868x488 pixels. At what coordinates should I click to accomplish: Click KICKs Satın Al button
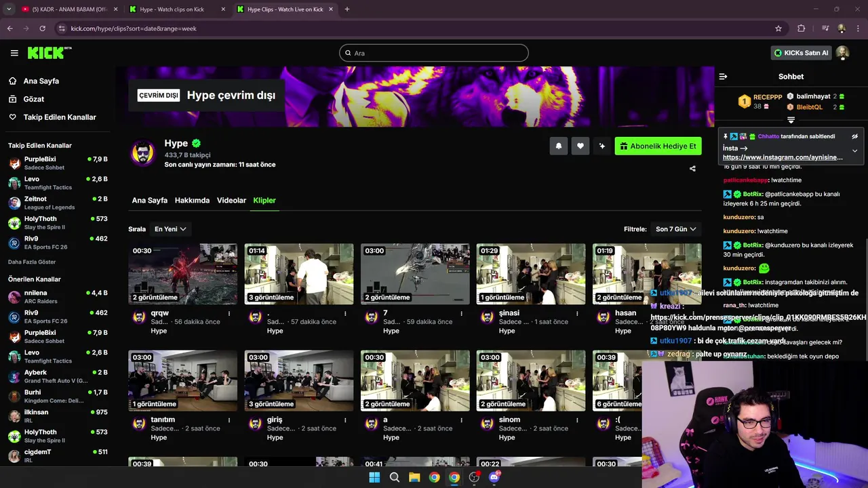point(801,53)
